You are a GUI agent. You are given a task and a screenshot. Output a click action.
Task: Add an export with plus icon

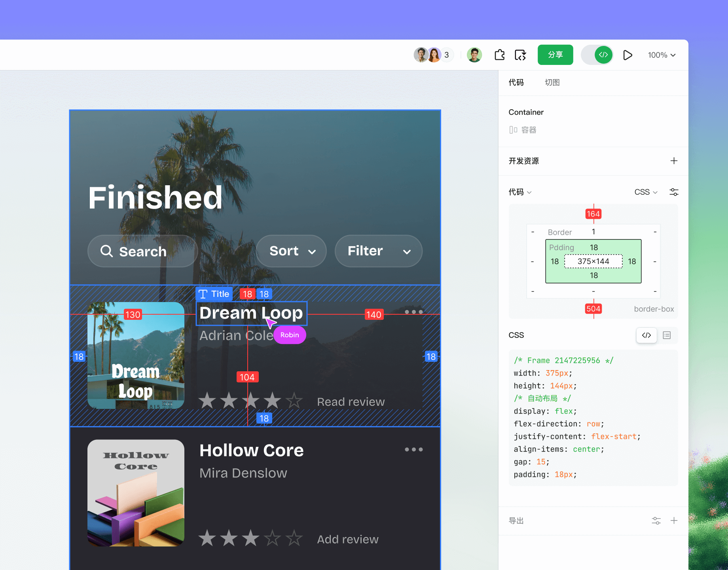[674, 521]
